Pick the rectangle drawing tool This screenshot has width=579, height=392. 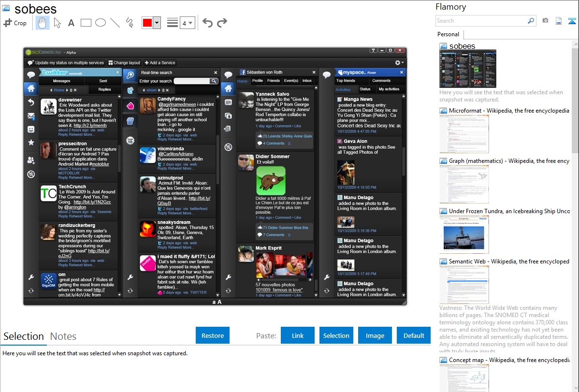click(x=86, y=23)
